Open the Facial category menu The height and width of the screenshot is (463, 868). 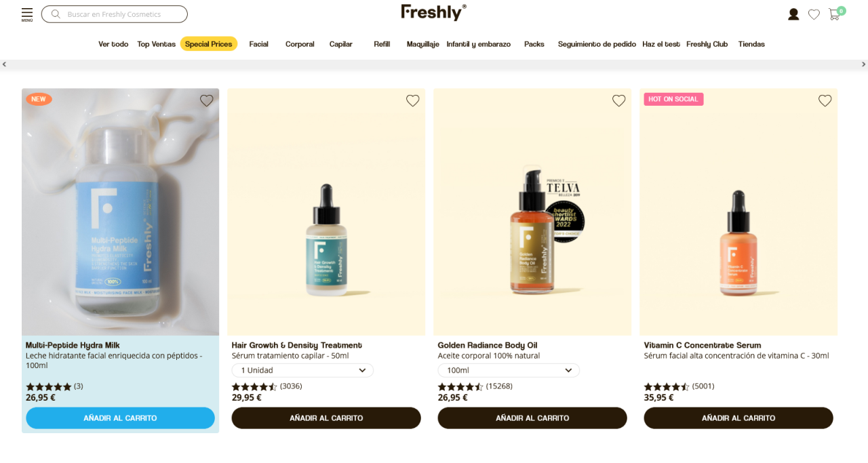pos(258,44)
